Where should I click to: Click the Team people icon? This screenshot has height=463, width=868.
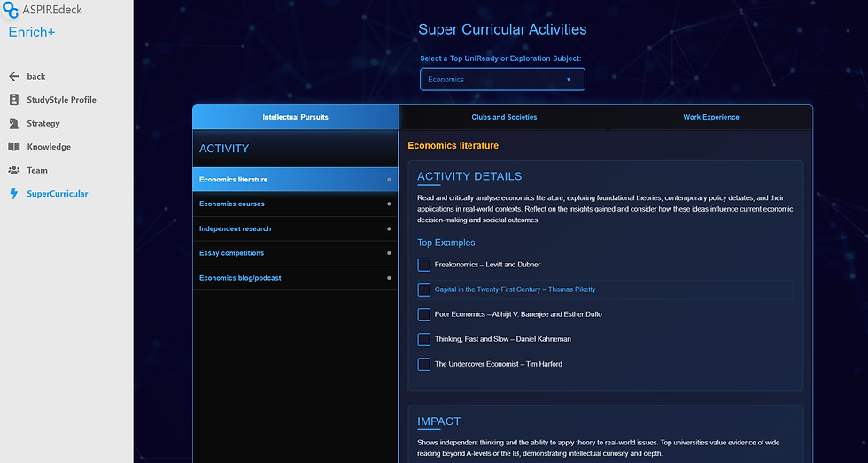tap(14, 170)
